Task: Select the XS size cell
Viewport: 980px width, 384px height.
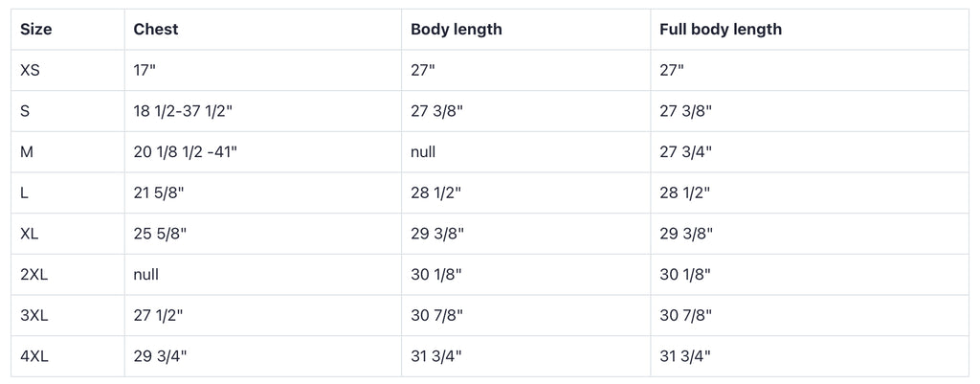Action: pos(30,71)
